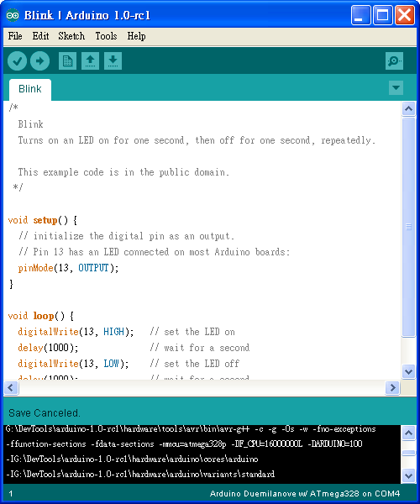Screen dimensions: 420x504
Task: Click the Upload arrow button
Action: tap(39, 61)
